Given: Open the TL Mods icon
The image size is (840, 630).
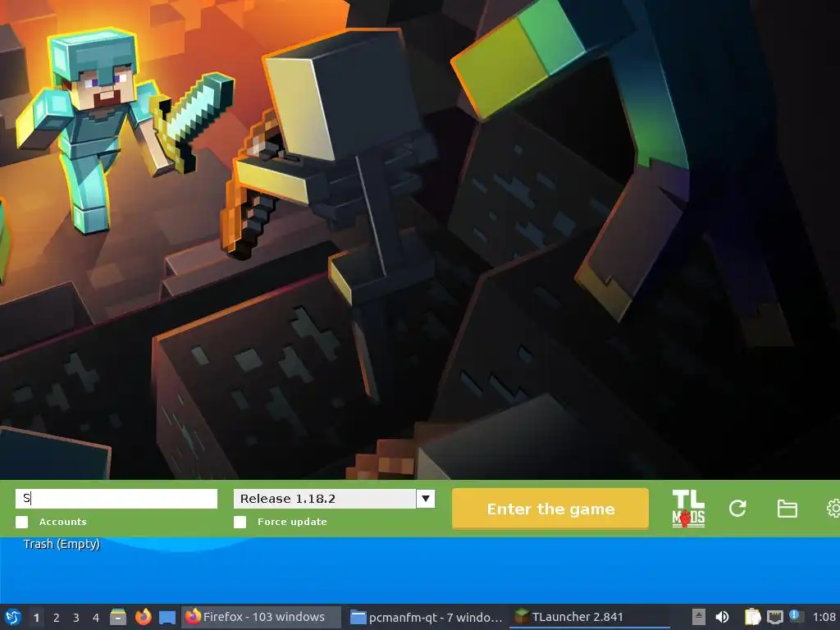Looking at the screenshot, I should [688, 509].
